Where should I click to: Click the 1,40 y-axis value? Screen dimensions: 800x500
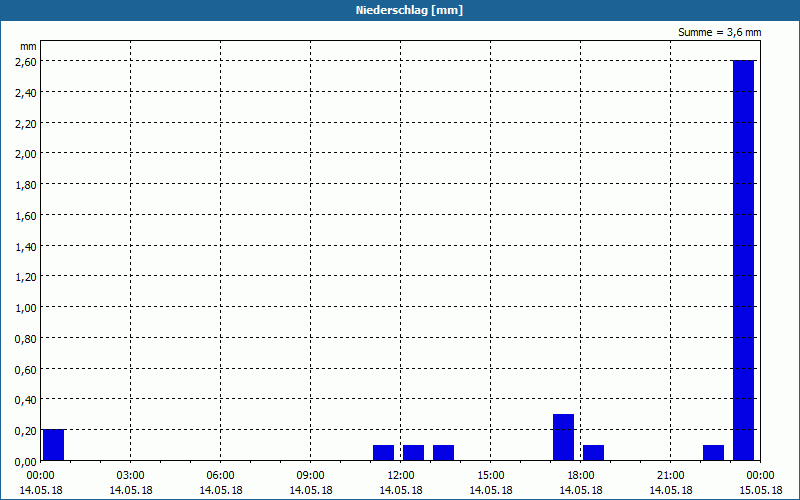point(28,246)
